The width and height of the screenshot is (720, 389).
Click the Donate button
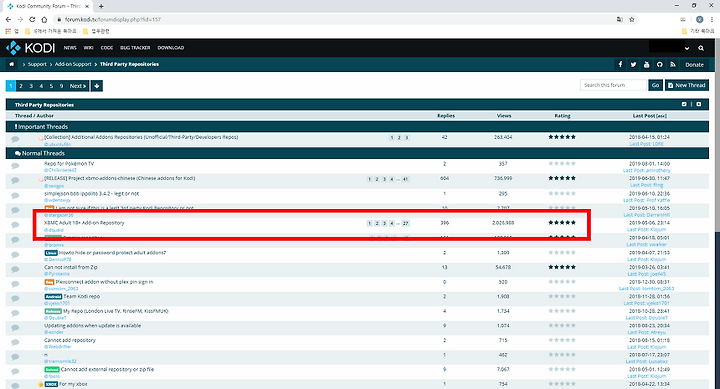694,65
